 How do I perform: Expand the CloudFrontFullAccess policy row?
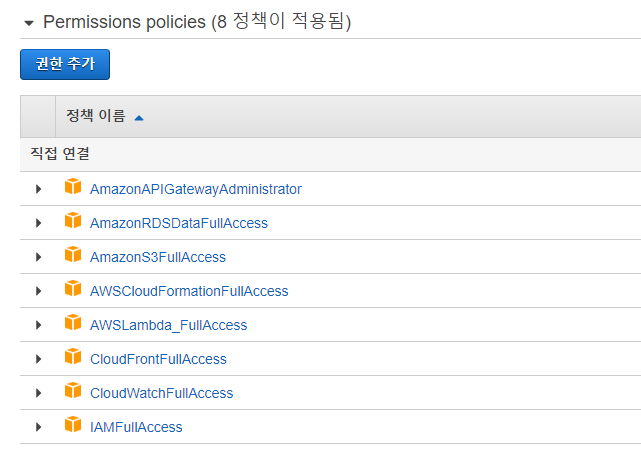[x=38, y=359]
